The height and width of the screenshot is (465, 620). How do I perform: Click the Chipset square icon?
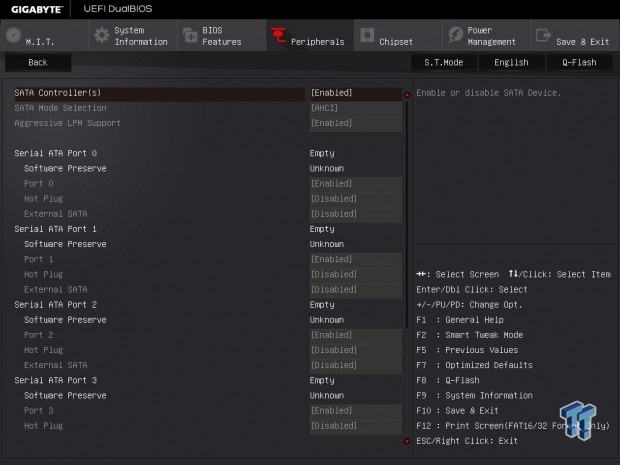coord(367,35)
